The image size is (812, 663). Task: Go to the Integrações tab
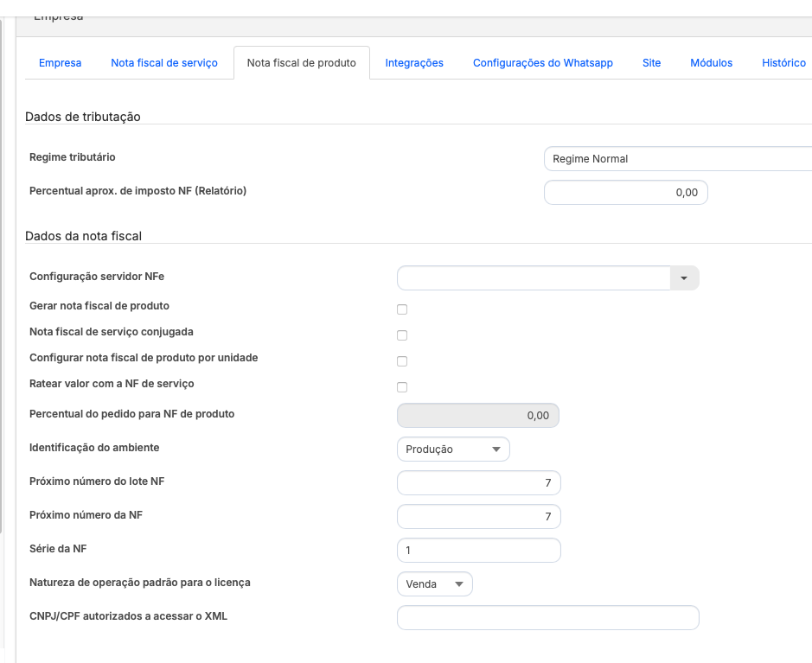pos(414,63)
